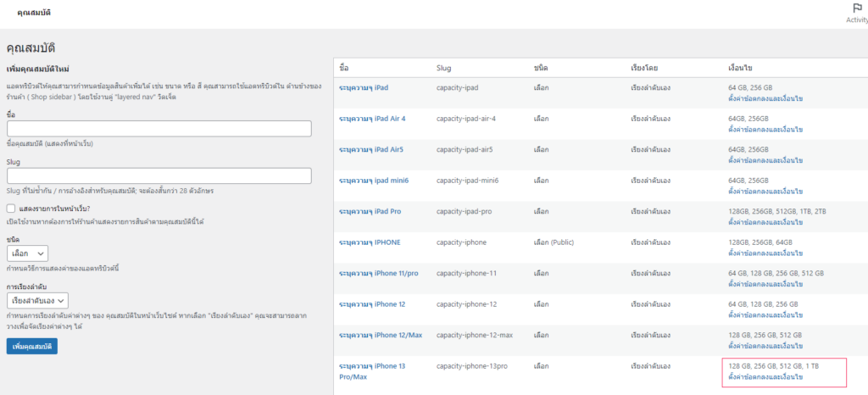
Task: Click the เพิ่มคุณสมบัติ button
Action: click(31, 347)
